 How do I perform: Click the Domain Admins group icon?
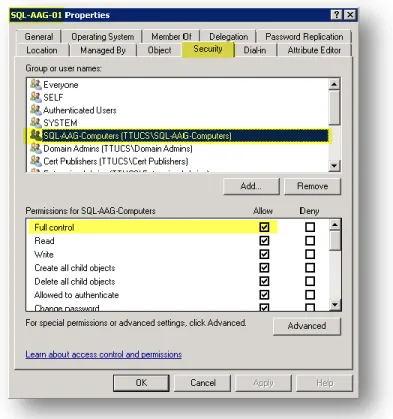35,148
